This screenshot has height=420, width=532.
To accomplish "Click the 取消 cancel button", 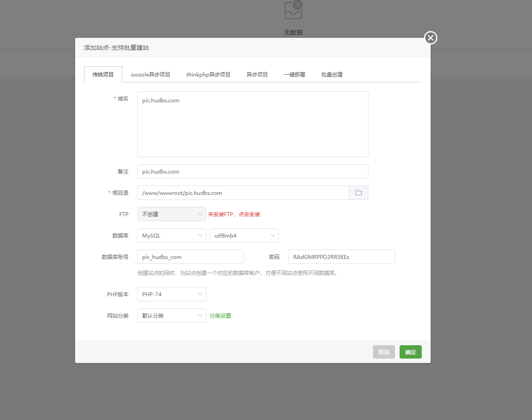I will [x=384, y=351].
